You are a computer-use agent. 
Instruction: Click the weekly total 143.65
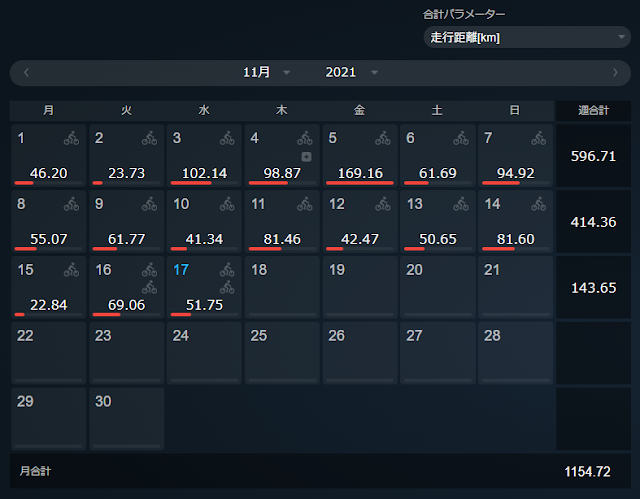[593, 288]
